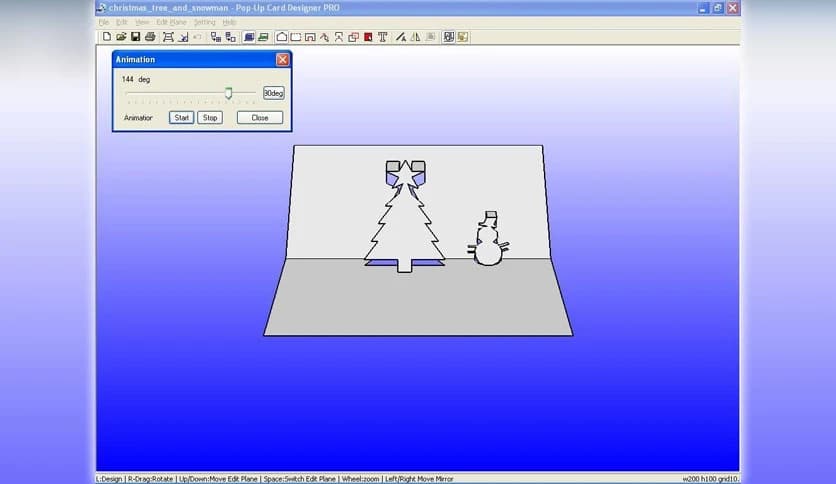Click the Close button in Animation dialog
Screen dimensions: 836x484
260,118
